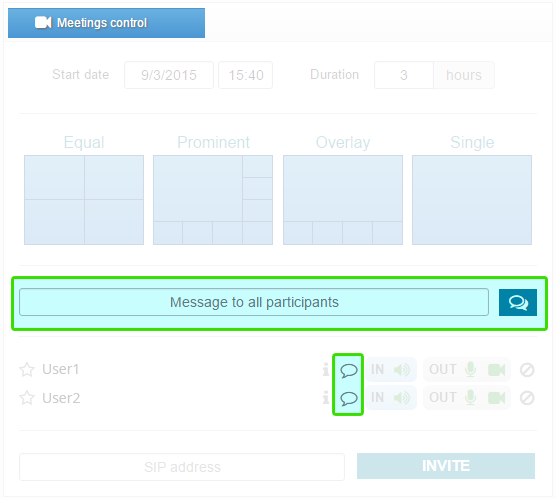
Task: Focus the Message to all participants field
Action: pos(254,302)
